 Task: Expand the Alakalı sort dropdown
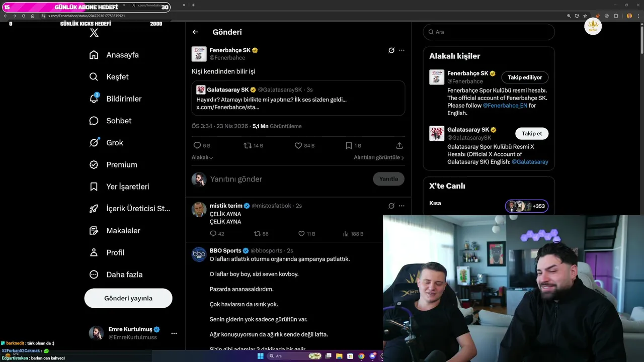coord(202,157)
